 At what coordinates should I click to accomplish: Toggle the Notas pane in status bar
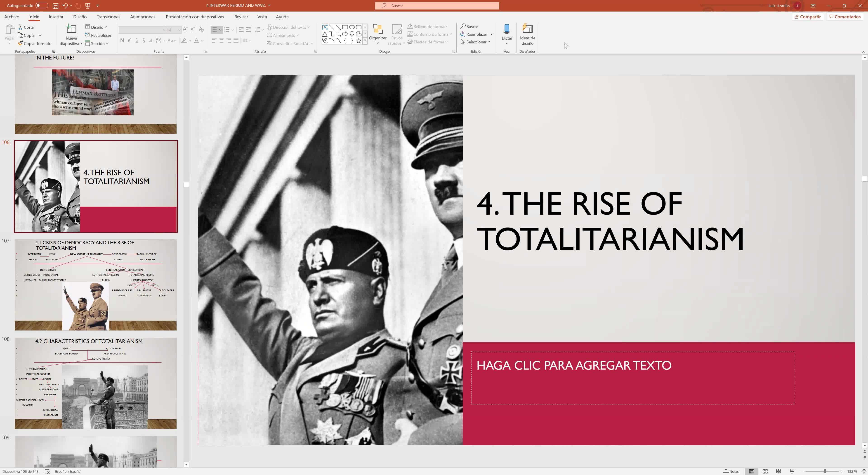pos(731,471)
